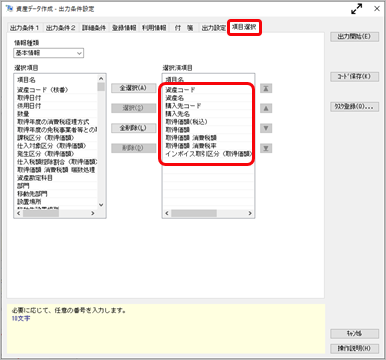Click the 削除(D) button

pos(133,148)
